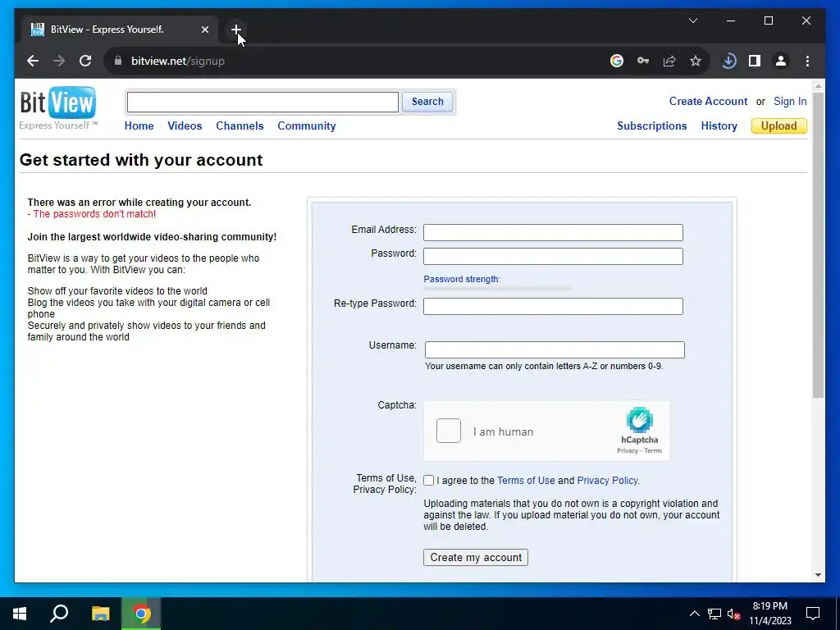Open the Privacy Policy link

(608, 481)
